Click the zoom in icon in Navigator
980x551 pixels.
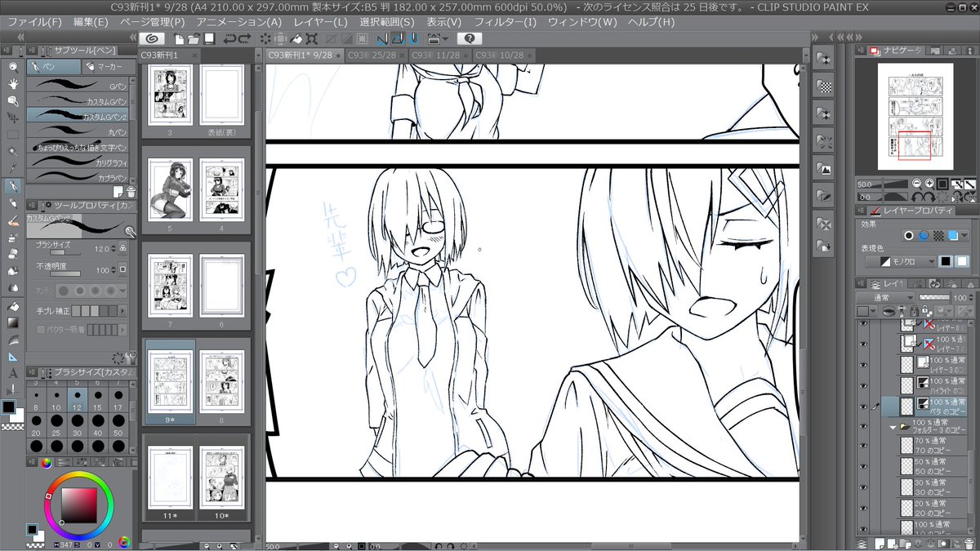[x=929, y=184]
